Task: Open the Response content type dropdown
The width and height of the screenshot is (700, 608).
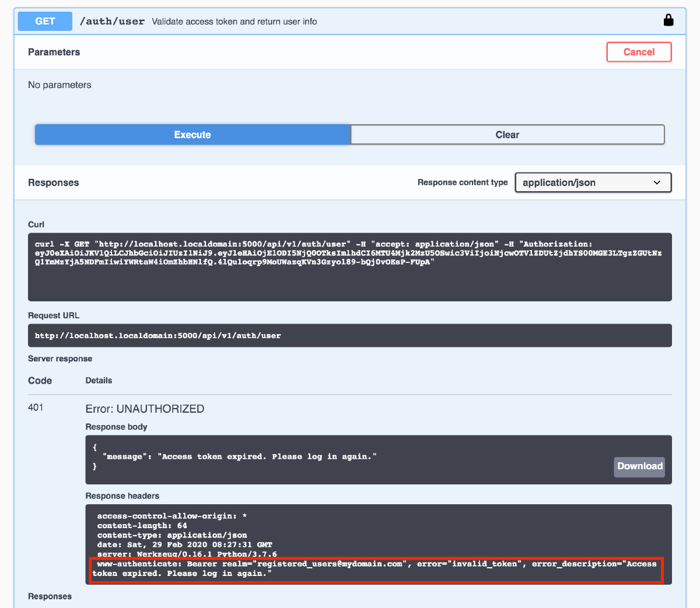Action: (x=593, y=182)
